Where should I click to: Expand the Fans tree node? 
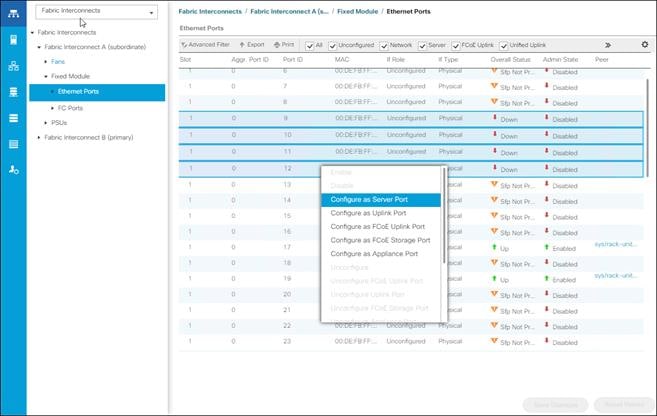46,62
